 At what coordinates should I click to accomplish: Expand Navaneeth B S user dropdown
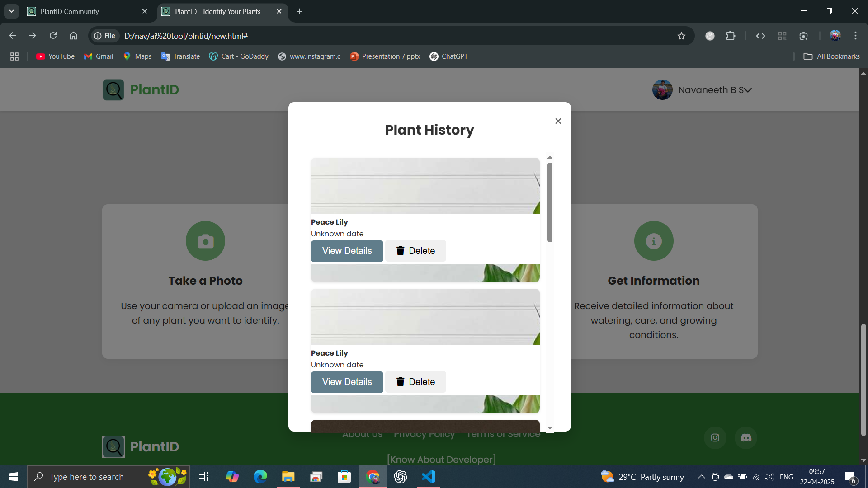point(748,90)
